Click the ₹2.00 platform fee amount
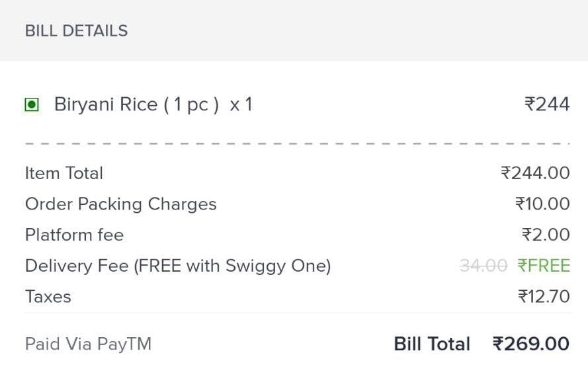588x390 pixels. (x=546, y=235)
